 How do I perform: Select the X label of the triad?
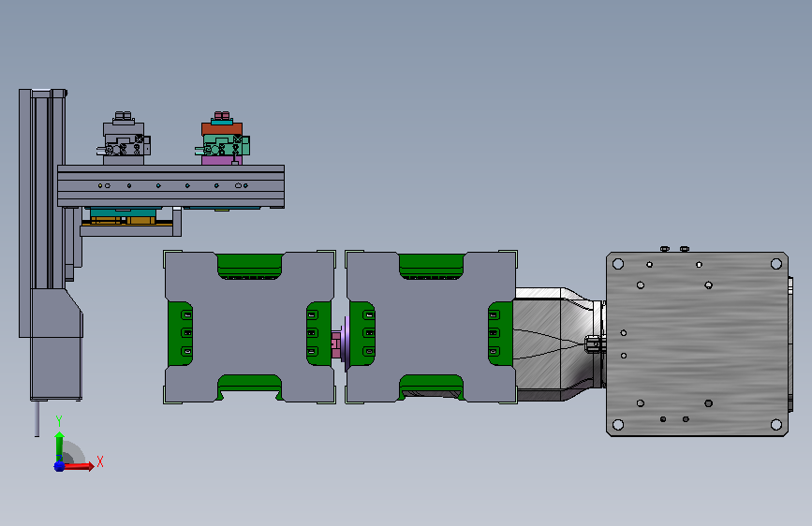(x=100, y=461)
